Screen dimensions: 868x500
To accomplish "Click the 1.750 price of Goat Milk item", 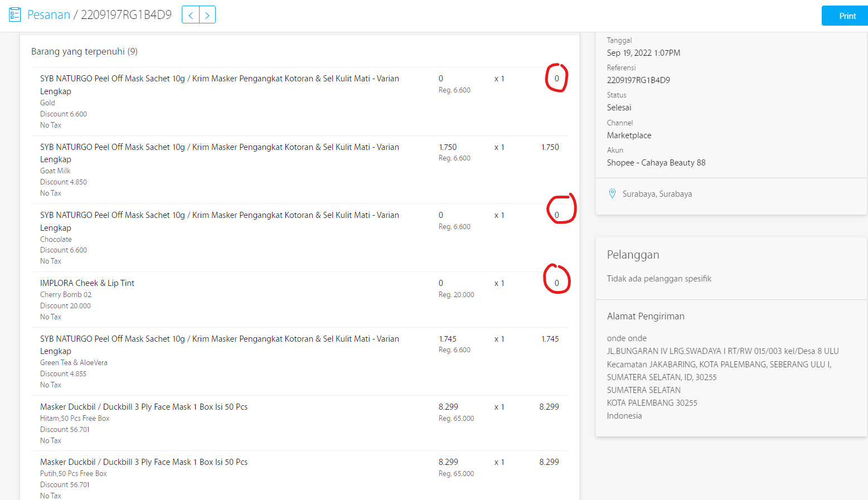I will coord(448,147).
